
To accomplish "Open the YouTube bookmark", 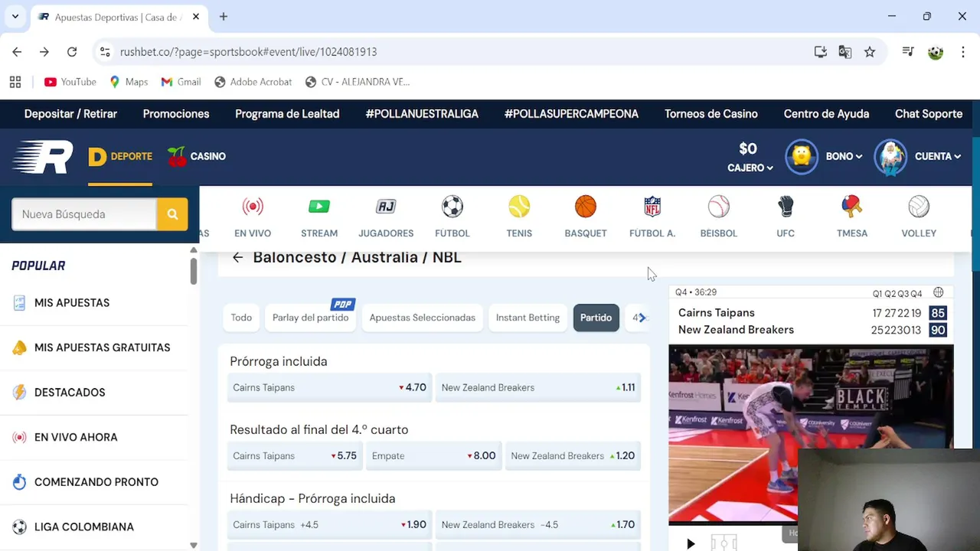I will [70, 82].
